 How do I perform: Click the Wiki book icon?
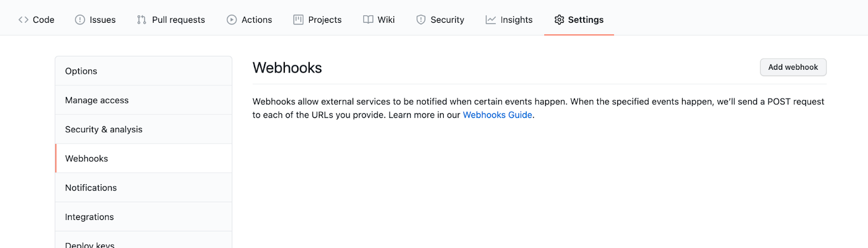click(x=368, y=20)
